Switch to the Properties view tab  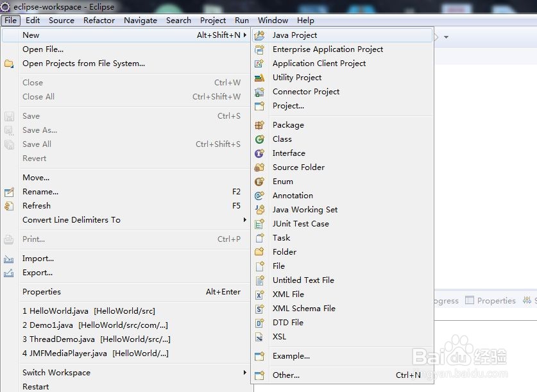tap(490, 301)
